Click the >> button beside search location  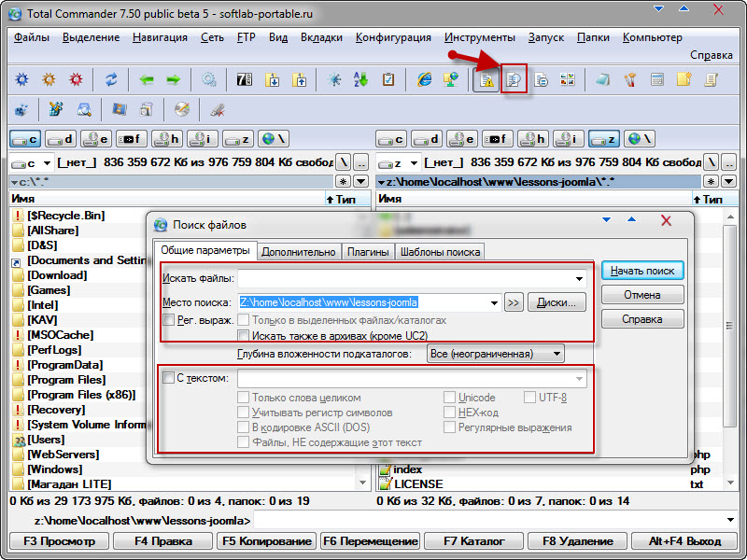point(514,302)
